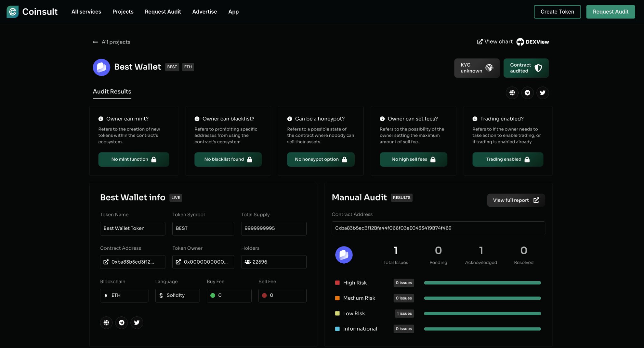Click the DEXView logo icon

520,42
